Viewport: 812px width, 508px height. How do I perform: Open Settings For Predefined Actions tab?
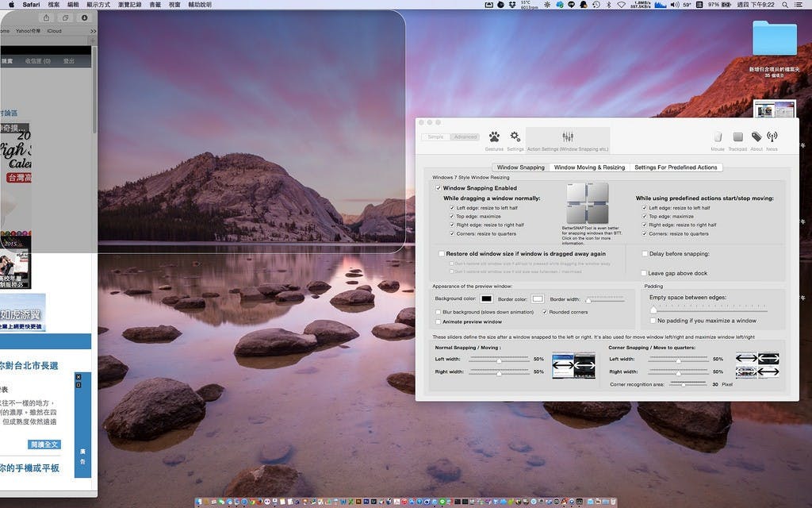click(676, 167)
